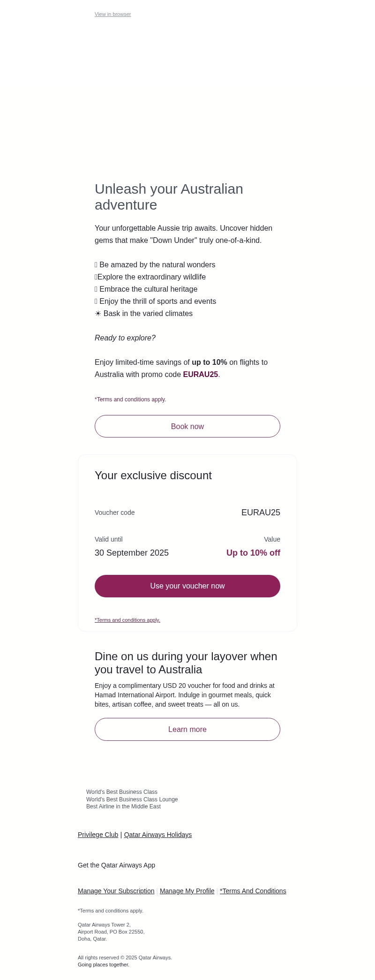
Task: Click the 30 September 2025 expiry date
Action: 132,553
